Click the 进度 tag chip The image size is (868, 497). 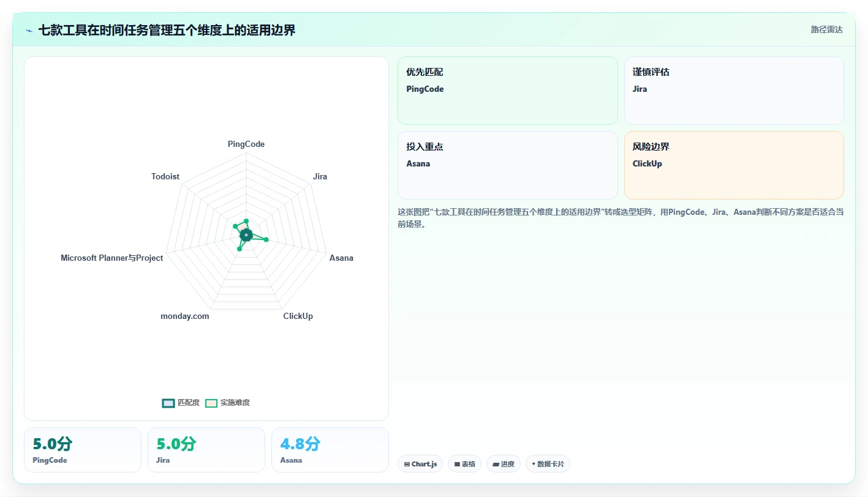(504, 464)
